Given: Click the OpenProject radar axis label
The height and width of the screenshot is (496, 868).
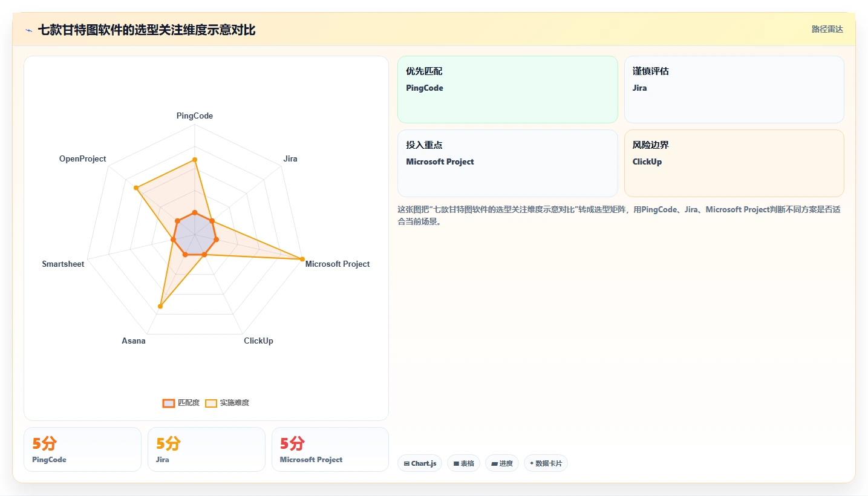Looking at the screenshot, I should pos(82,159).
